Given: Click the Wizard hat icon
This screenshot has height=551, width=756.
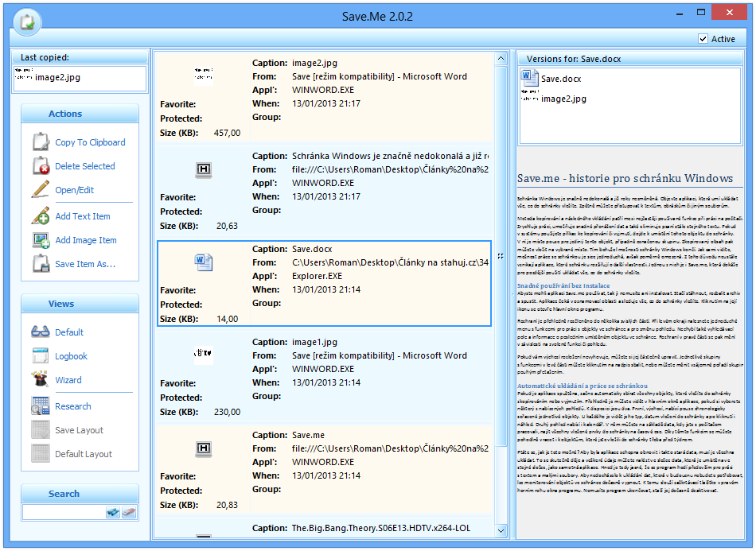Looking at the screenshot, I should click(41, 379).
